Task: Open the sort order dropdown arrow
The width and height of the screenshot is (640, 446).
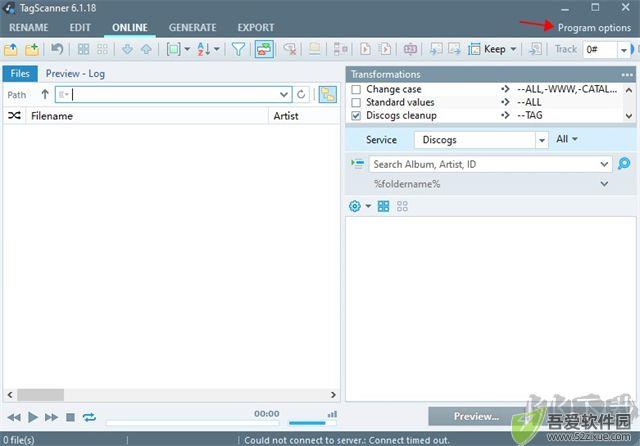Action: pos(217,49)
